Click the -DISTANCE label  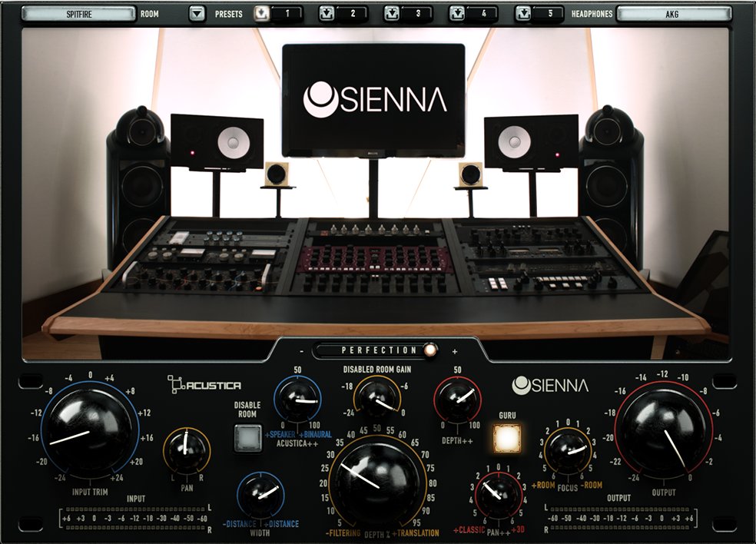click(240, 524)
